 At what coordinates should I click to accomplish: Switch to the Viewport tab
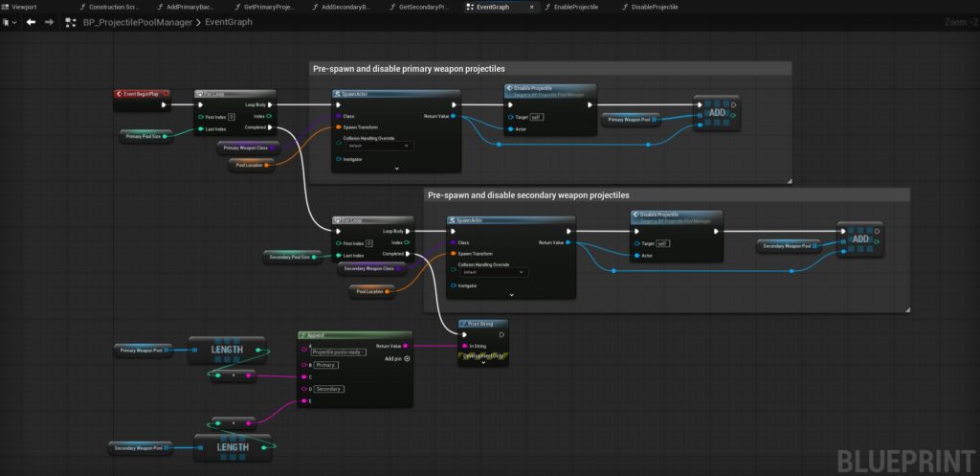tap(23, 7)
